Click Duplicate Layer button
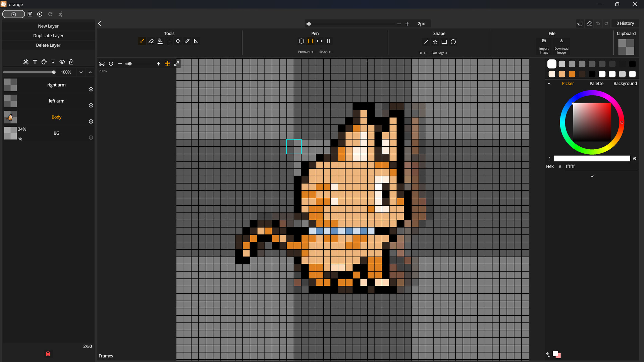The height and width of the screenshot is (362, 644). point(48,36)
